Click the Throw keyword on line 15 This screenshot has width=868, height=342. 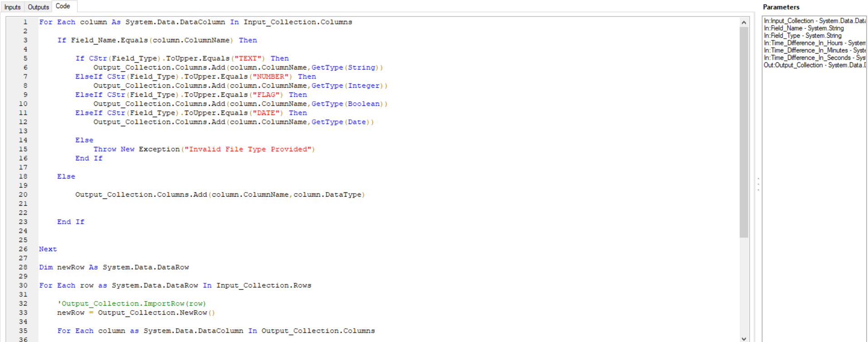pos(104,149)
